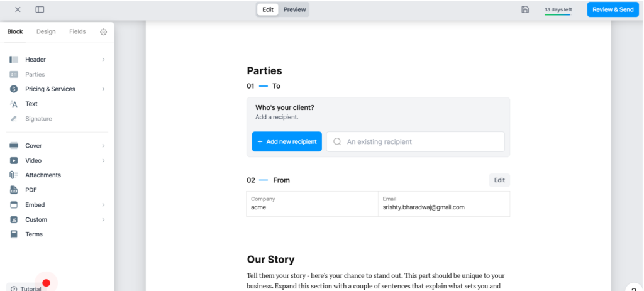This screenshot has height=291, width=644.
Task: Click the Who's your client? text
Action: 285,108
